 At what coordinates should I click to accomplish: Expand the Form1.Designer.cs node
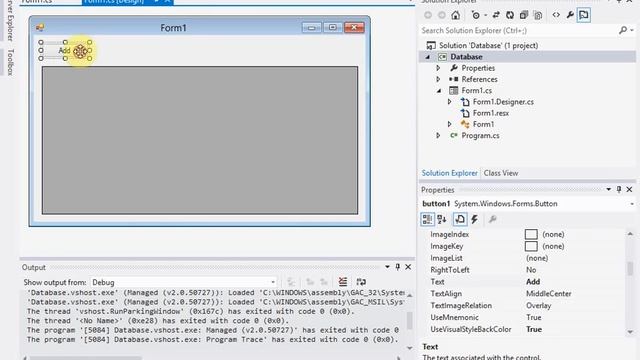[449, 102]
